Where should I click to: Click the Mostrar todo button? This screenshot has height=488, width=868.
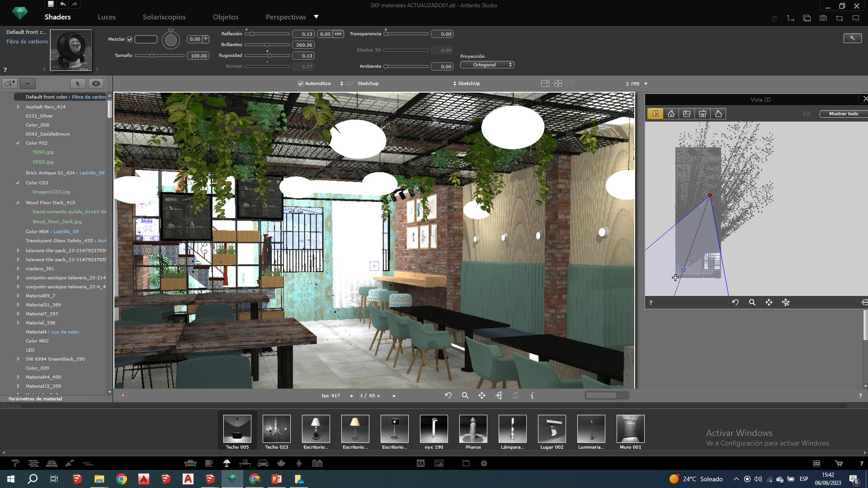pos(843,114)
